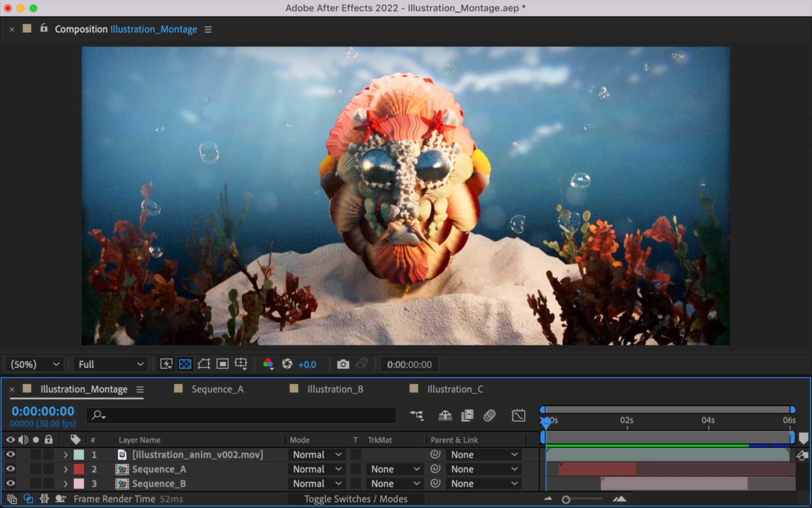Hide the Sequence_B layer
Screen dimensions: 812x508
10,483
